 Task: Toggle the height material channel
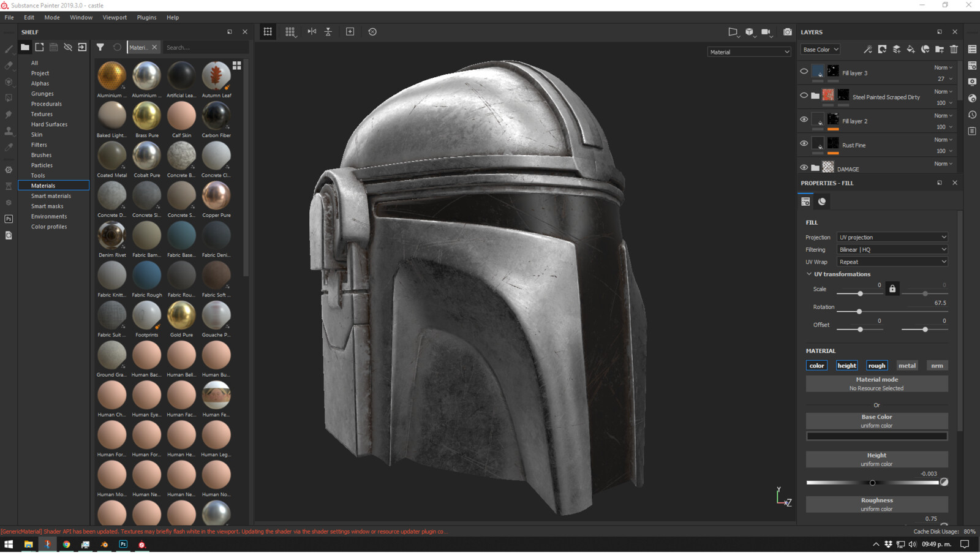point(847,366)
